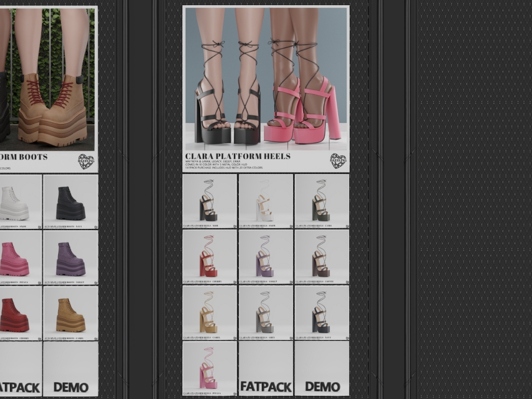532x399 pixels.
Task: Select the Grey Clara heels tile
Action: [265, 313]
